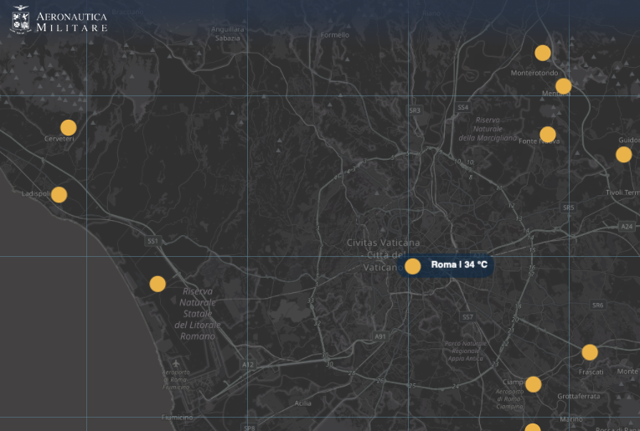The width and height of the screenshot is (640, 431).
Task: Click the Monterotondo station marker
Action: pos(542,53)
